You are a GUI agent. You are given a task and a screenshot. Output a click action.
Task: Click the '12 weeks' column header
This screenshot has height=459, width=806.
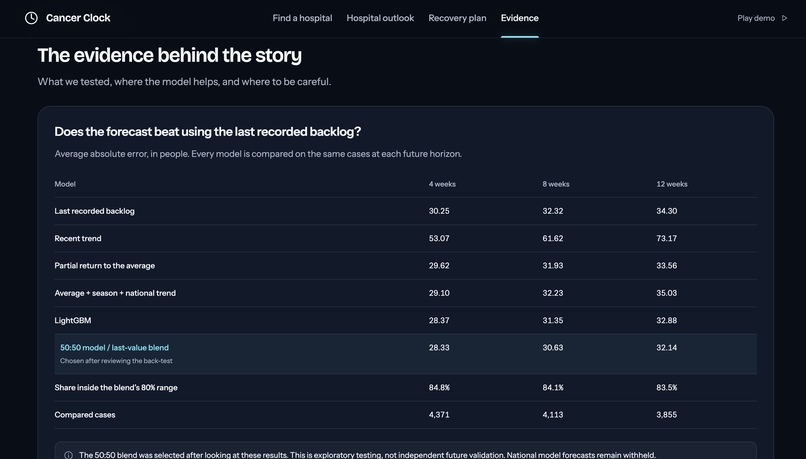[672, 184]
